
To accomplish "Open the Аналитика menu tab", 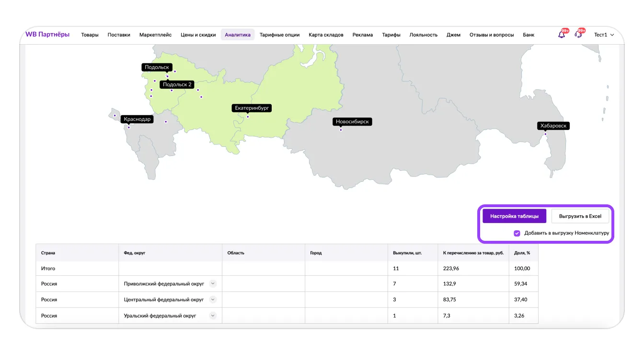I will tap(237, 35).
